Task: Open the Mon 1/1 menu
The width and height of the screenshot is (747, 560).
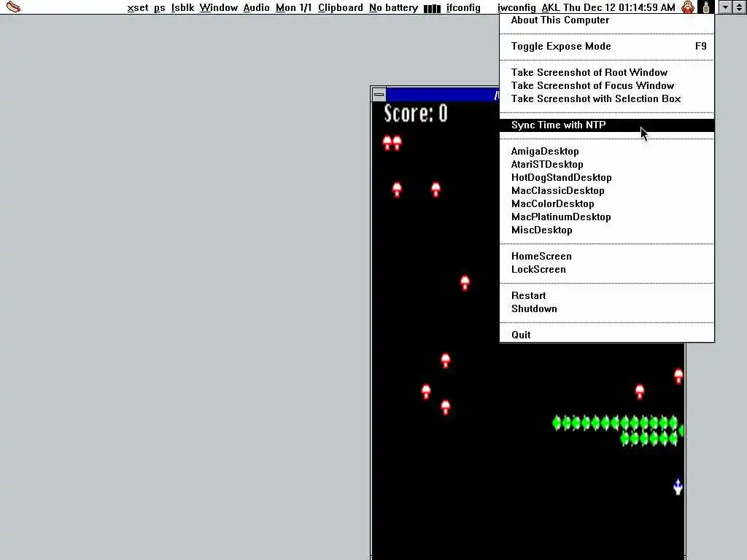Action: coord(293,7)
